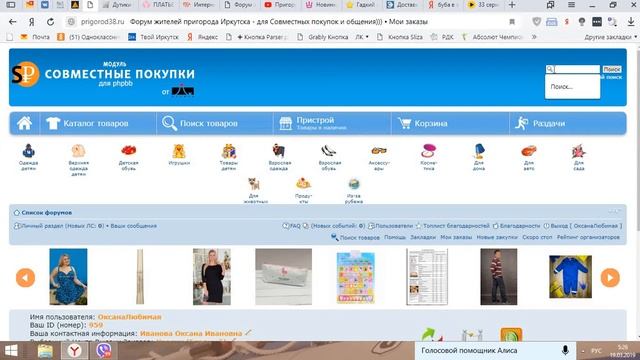This screenshot has height=360, width=640.
Task: Open the Viber taskbar icon
Action: point(103,351)
